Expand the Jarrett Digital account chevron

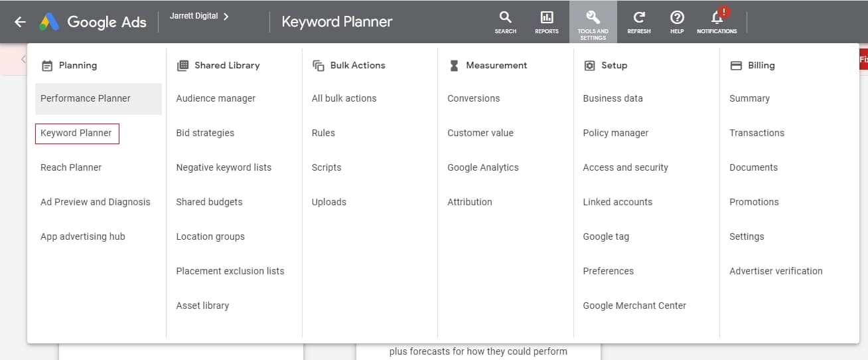click(226, 16)
